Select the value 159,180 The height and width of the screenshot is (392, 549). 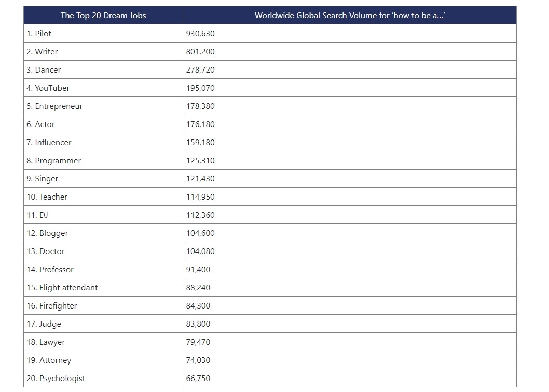tap(200, 143)
